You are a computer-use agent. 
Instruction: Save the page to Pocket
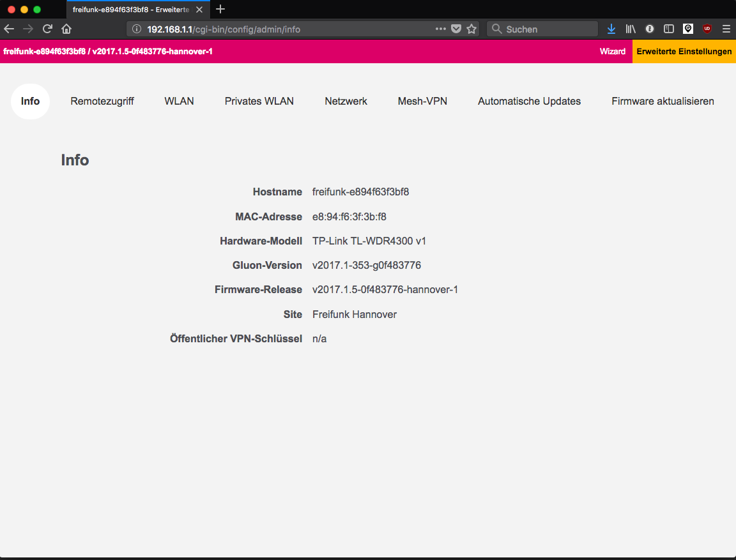coord(456,29)
